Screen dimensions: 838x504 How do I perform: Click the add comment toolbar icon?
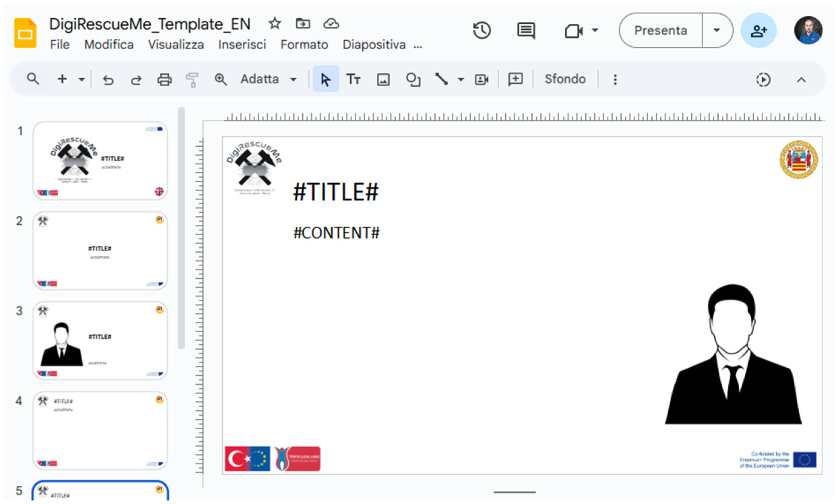pos(515,79)
